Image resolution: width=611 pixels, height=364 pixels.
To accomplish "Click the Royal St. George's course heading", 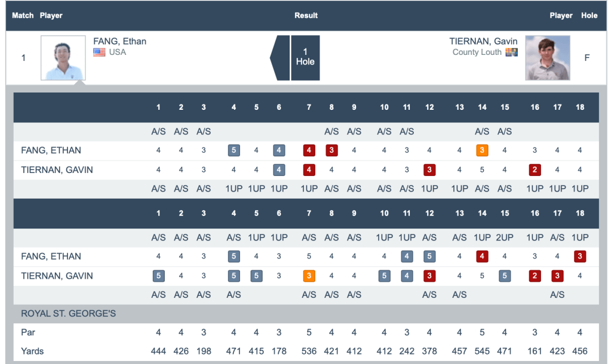I will [x=68, y=313].
